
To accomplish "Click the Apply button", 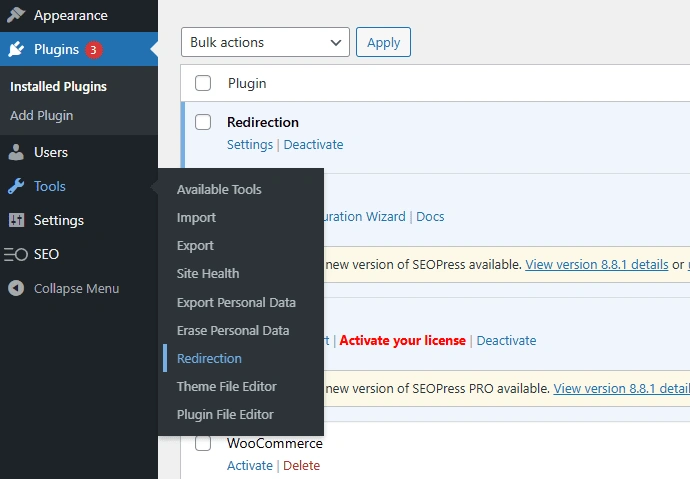I will coord(383,42).
